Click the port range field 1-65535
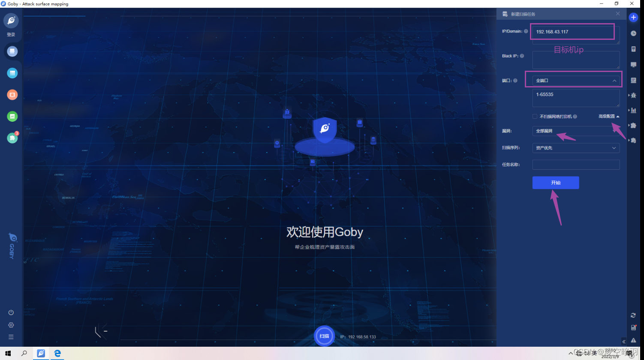644x360 pixels. pyautogui.click(x=576, y=98)
